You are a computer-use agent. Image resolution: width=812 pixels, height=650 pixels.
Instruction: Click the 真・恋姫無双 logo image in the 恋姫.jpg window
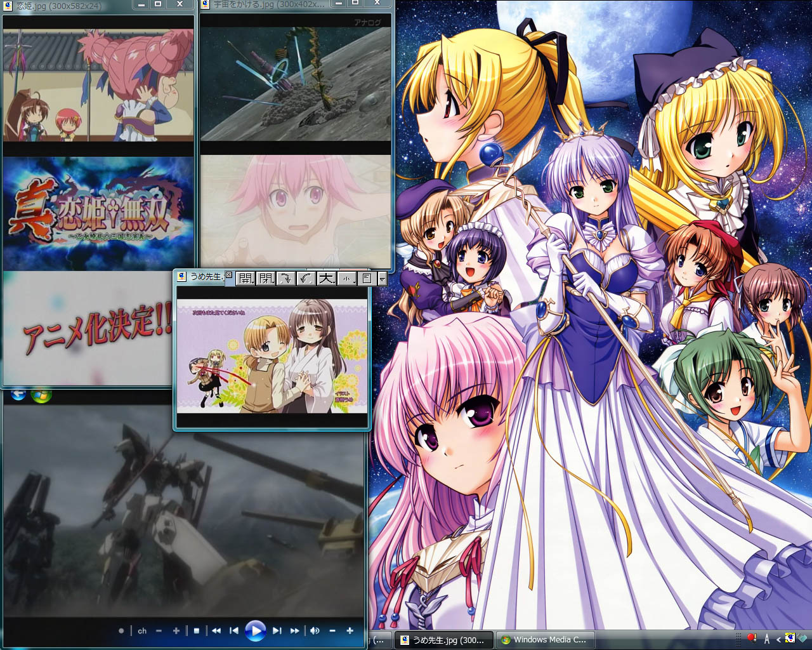[98, 214]
